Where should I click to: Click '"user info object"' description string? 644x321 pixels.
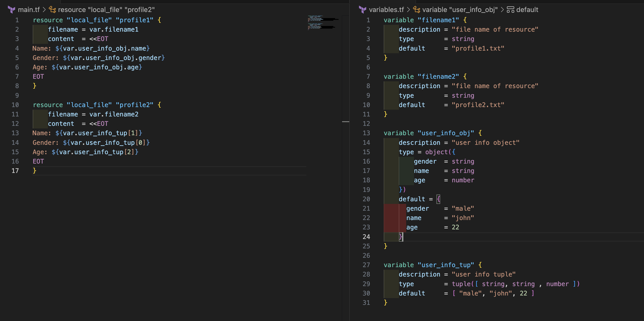486,142
